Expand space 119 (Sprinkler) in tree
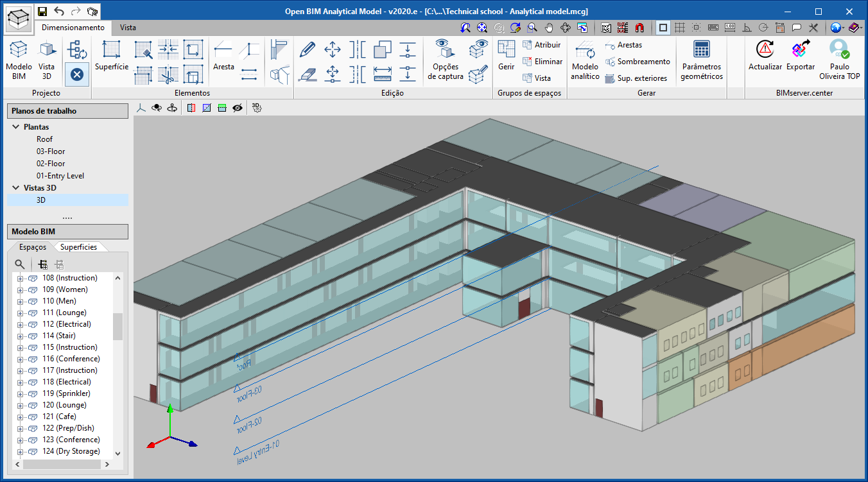This screenshot has height=482, width=868. pyautogui.click(x=19, y=393)
